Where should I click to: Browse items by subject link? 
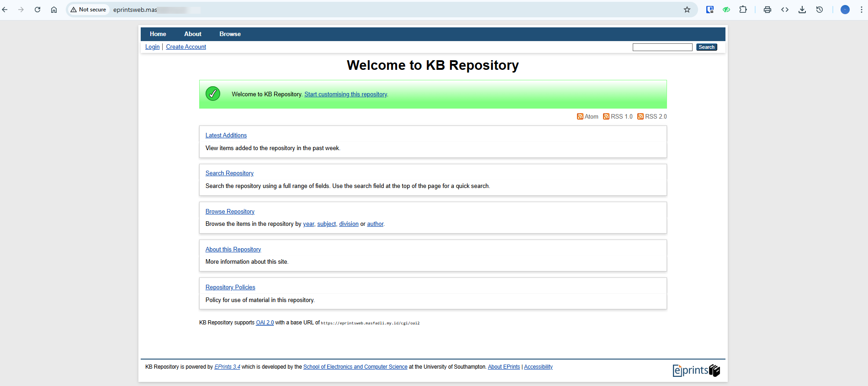click(x=327, y=224)
